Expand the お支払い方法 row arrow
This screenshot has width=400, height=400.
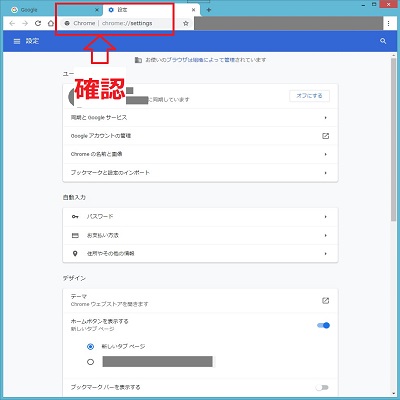click(x=326, y=236)
